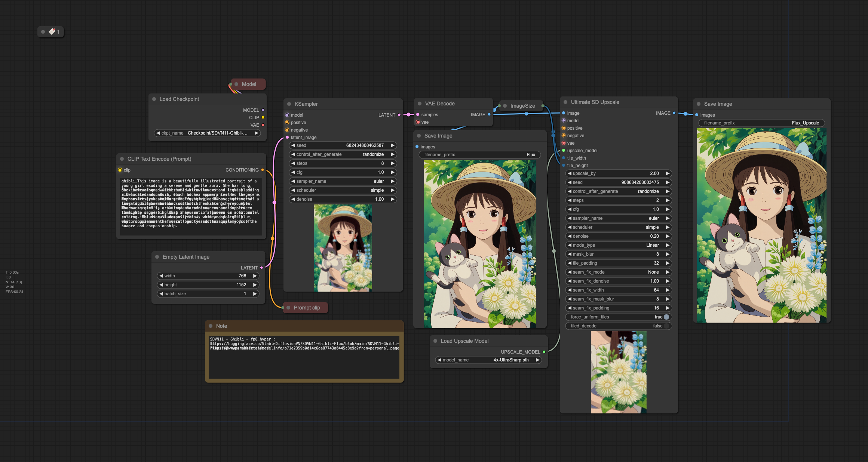Image resolution: width=868 pixels, height=462 pixels.
Task: Click the MODEL output connector on Load Checkpoint
Action: 263,110
